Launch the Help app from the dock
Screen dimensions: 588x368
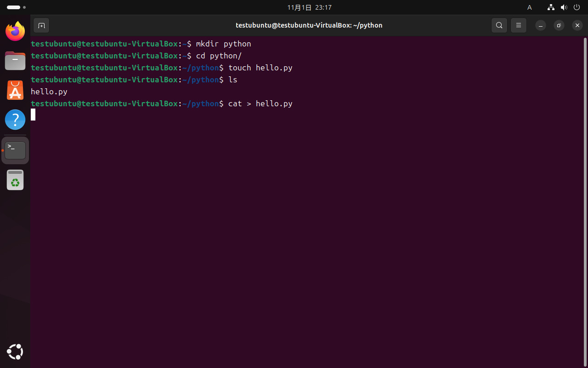pyautogui.click(x=15, y=120)
